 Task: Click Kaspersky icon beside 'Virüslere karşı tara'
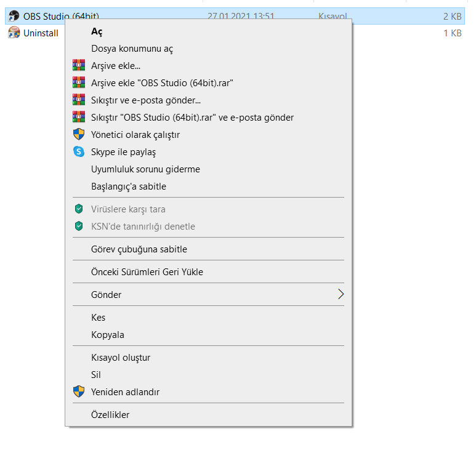[79, 209]
